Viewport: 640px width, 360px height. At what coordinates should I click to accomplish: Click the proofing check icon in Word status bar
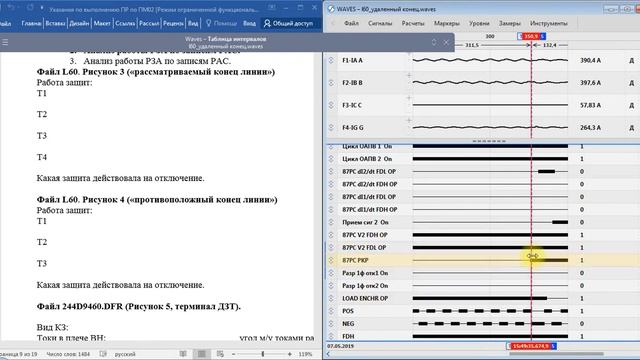pos(104,354)
